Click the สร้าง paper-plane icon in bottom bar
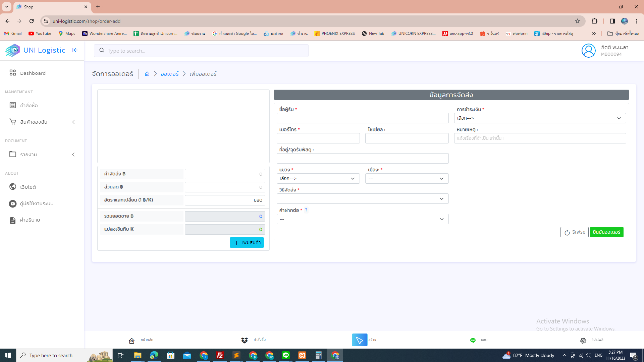The height and width of the screenshot is (362, 644). (x=360, y=340)
